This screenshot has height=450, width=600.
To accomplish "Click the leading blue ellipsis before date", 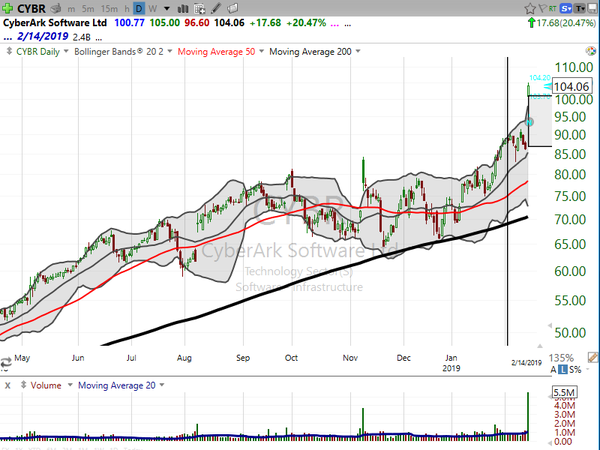I will (8, 38).
